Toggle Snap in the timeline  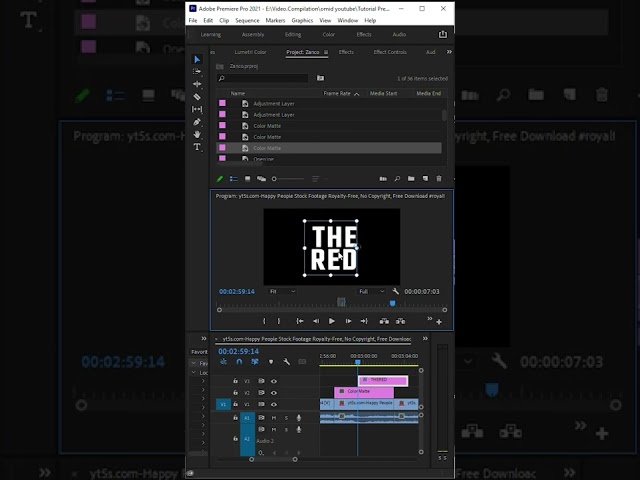tap(239, 362)
